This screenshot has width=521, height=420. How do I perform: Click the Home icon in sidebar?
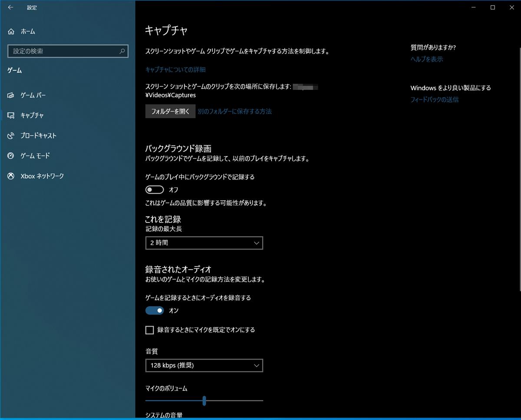click(x=11, y=32)
